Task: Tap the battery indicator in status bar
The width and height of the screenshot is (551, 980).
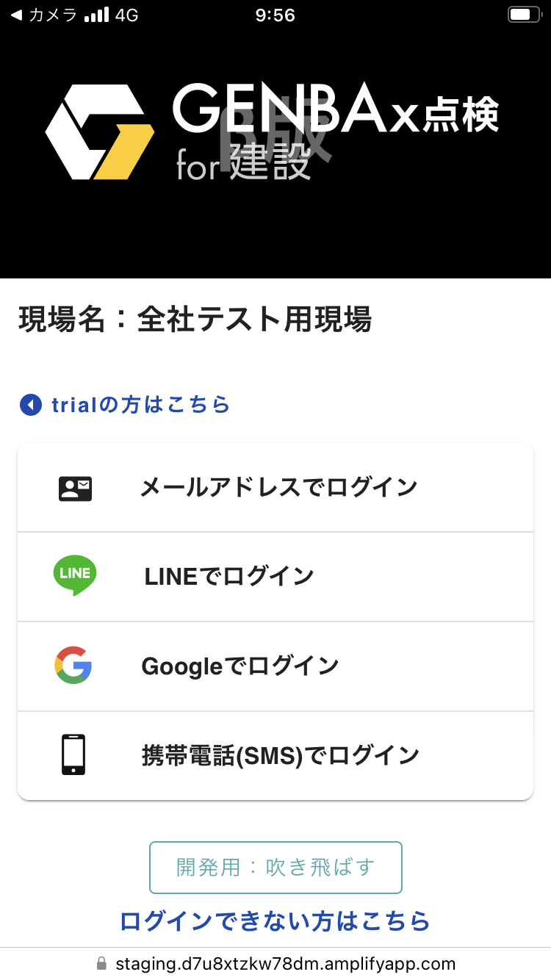Action: coord(523,15)
